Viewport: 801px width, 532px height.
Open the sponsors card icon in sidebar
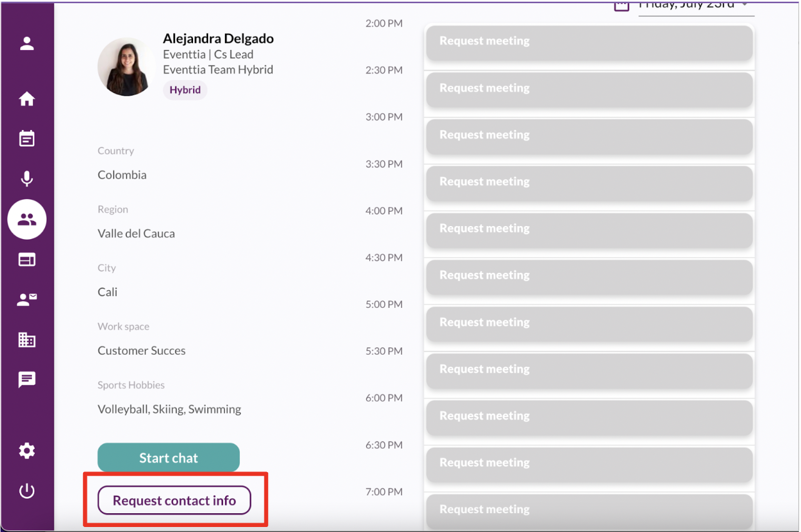27,260
